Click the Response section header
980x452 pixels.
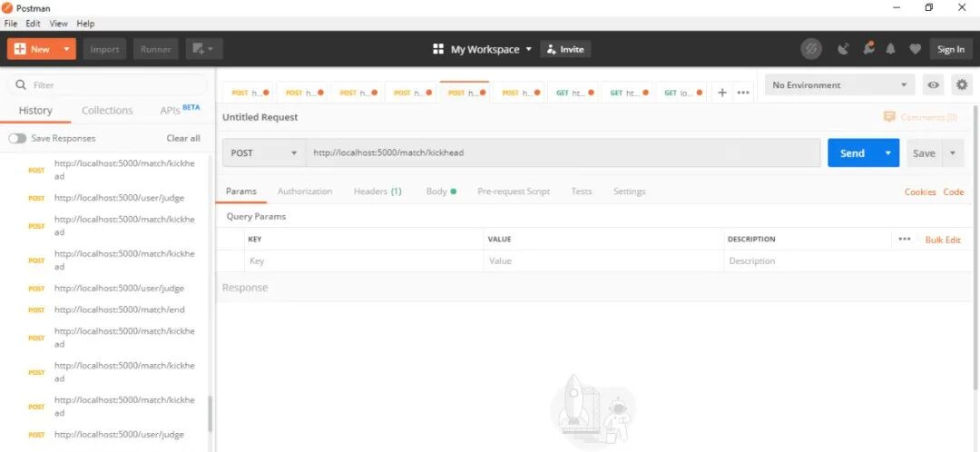pyautogui.click(x=245, y=288)
